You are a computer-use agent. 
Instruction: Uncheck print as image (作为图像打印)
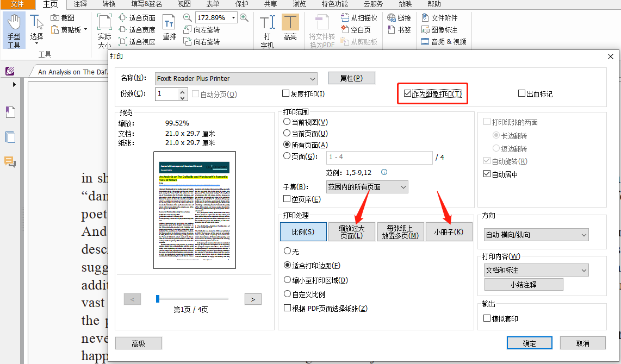[x=408, y=93]
